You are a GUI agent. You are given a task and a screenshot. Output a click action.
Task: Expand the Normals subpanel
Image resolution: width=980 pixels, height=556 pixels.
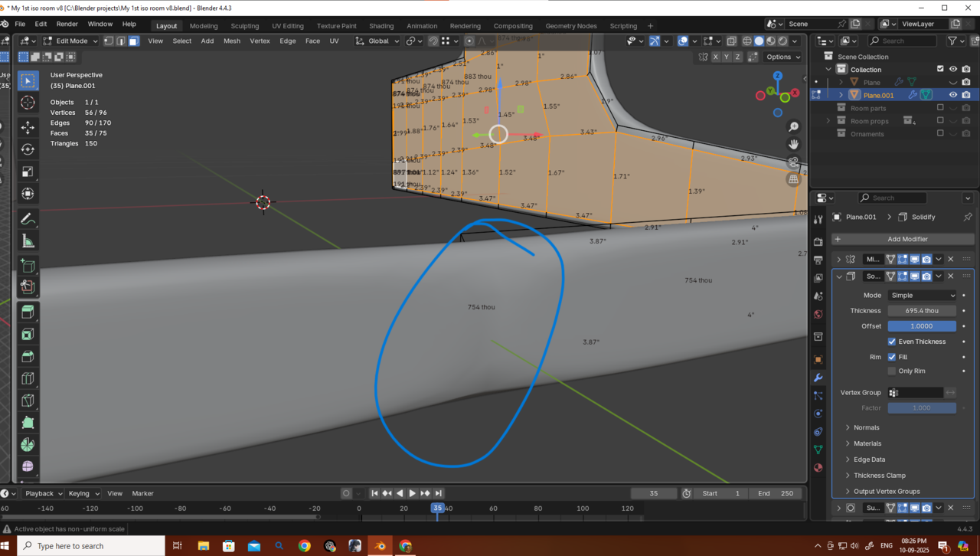pos(866,427)
